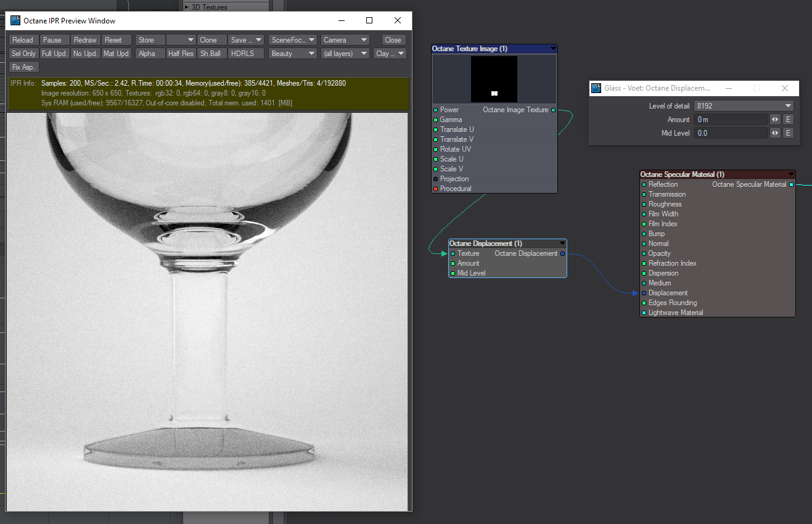
Task: Click the Displacement port on Specular Material
Action: tap(644, 293)
